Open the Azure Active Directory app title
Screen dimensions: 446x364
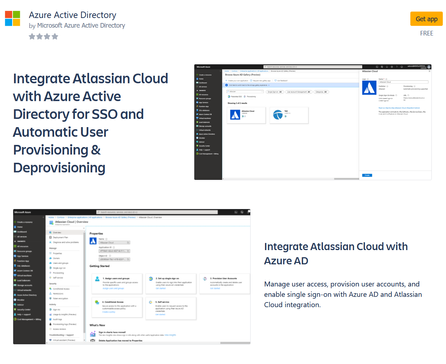coord(72,15)
